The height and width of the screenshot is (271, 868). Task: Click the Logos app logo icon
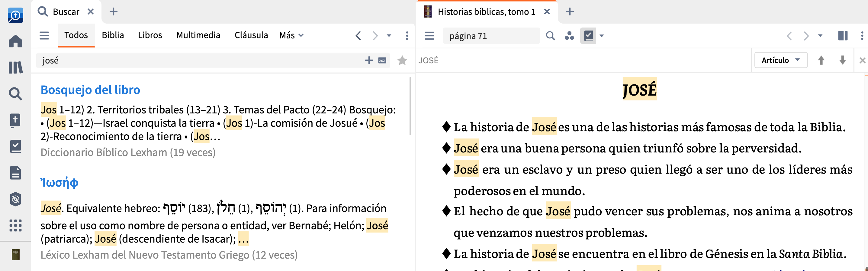pos(15,15)
